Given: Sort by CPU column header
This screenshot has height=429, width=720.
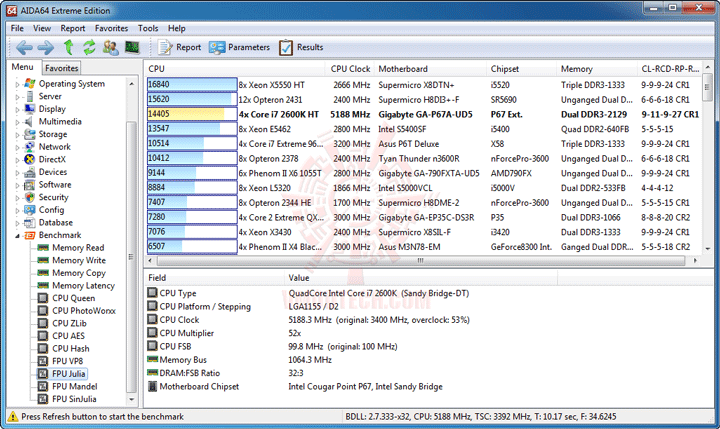Looking at the screenshot, I should 235,68.
